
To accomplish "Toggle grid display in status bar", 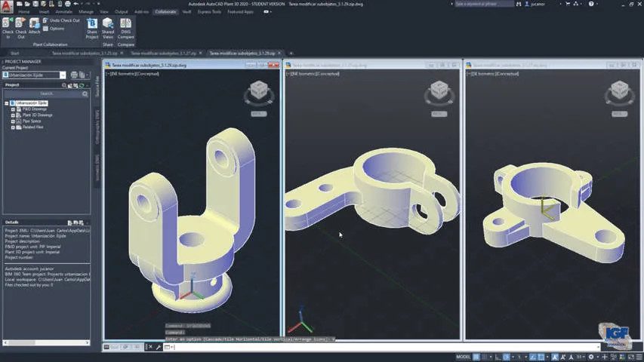I will click(x=476, y=357).
